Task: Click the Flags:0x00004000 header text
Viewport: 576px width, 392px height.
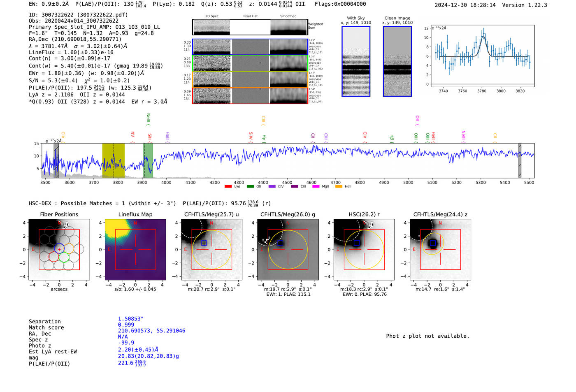Action: (x=340, y=4)
